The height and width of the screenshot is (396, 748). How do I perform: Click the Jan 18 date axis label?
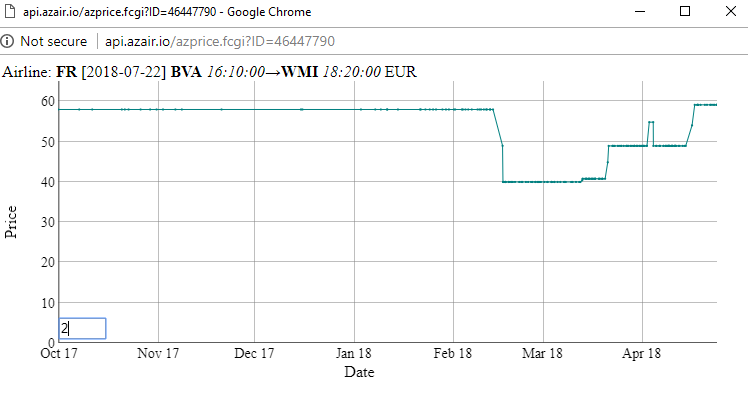[x=353, y=354]
